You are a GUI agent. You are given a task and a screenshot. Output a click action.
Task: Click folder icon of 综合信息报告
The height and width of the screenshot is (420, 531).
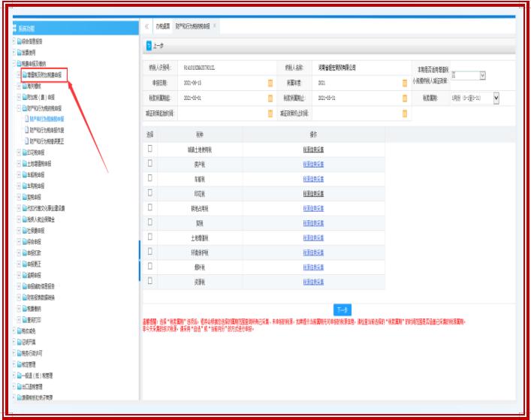(x=19, y=41)
